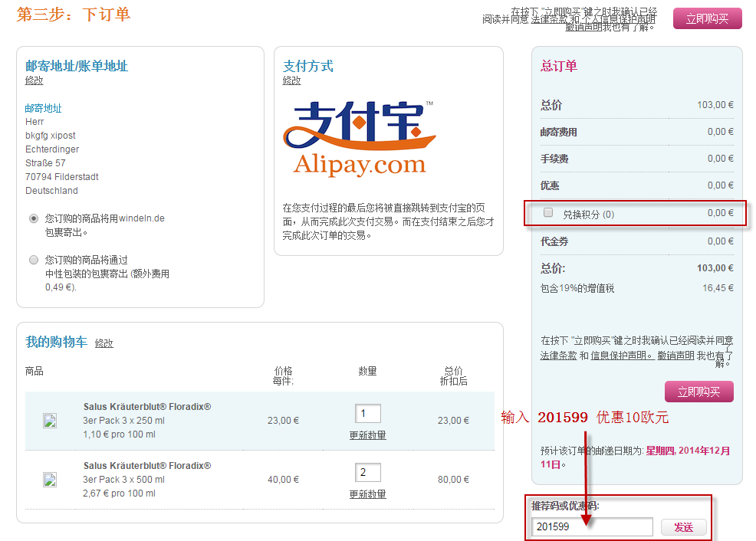Image resolution: width=756 pixels, height=541 pixels.
Task: Click the 发送 button for the coupon code
Action: [x=683, y=527]
